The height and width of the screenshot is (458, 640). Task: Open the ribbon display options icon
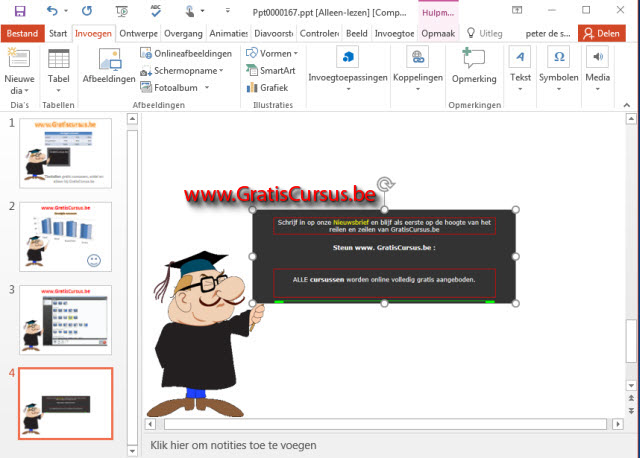(x=517, y=10)
